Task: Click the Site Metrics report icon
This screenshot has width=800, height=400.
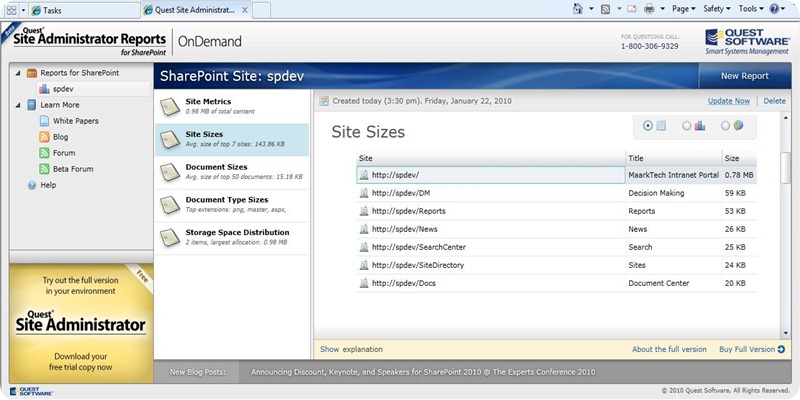Action: (x=171, y=108)
